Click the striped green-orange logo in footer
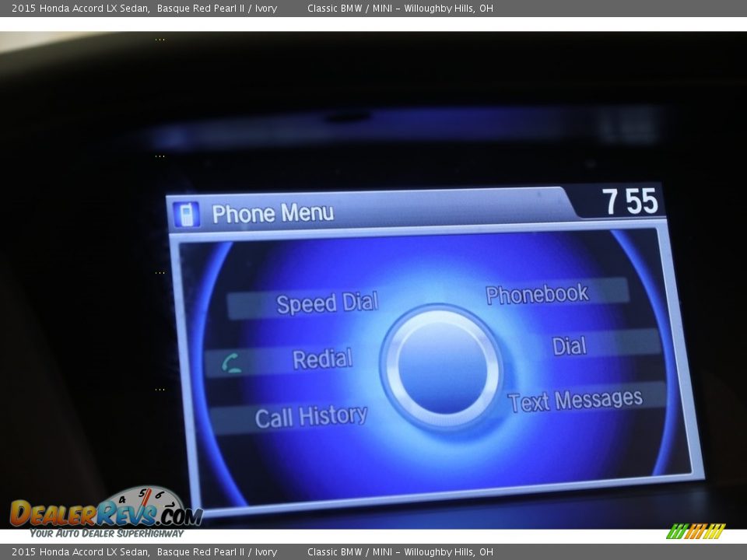The width and height of the screenshot is (747, 560). tap(696, 531)
